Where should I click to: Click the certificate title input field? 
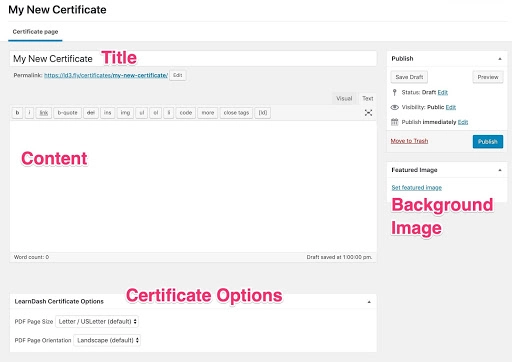click(x=193, y=59)
